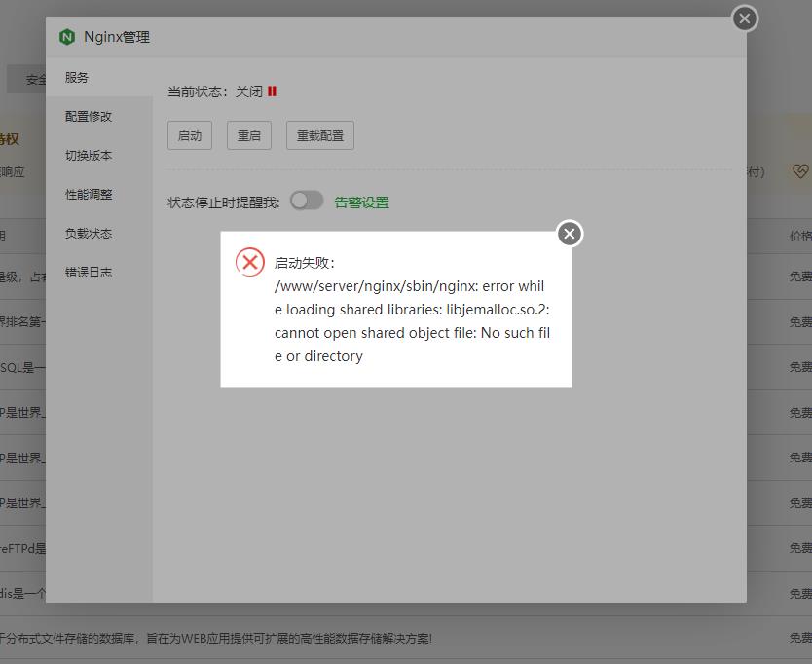Viewport: 812px width, 664px height.
Task: Click the red stopped status indicator
Action: [x=272, y=92]
